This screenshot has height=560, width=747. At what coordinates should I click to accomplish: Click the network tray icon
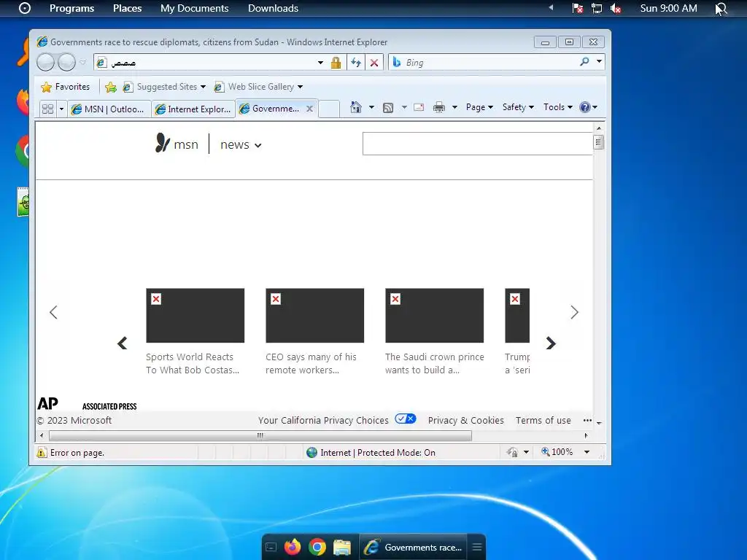[x=597, y=8]
